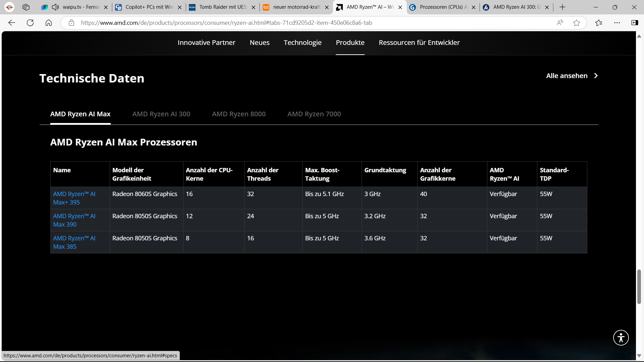Open a new browser tab
644x362 pixels.
coord(562,7)
